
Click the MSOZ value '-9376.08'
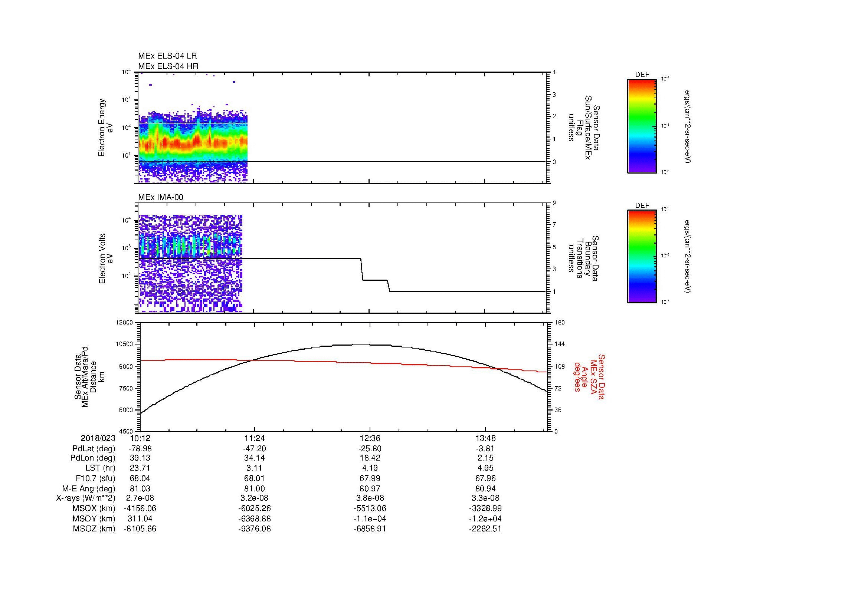(x=255, y=529)
